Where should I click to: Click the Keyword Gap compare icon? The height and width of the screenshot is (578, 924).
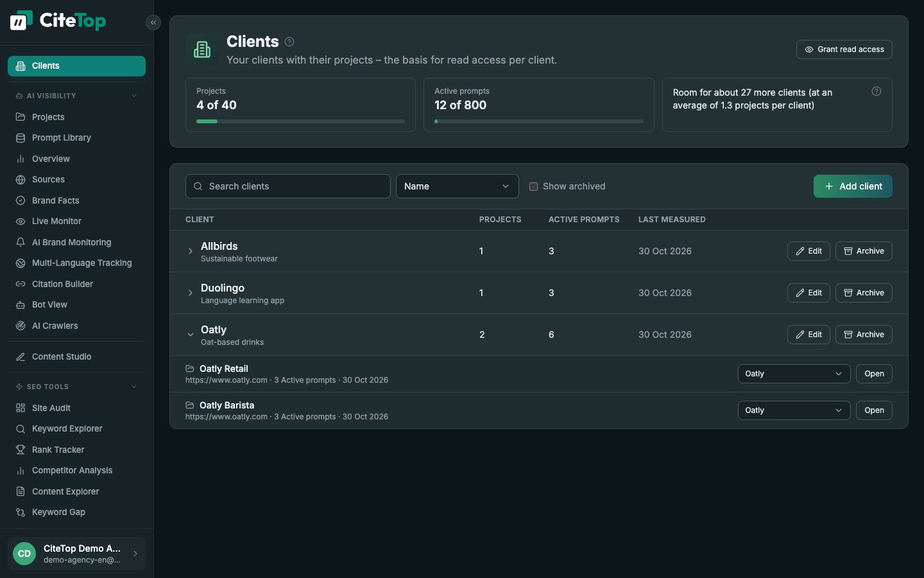point(21,512)
